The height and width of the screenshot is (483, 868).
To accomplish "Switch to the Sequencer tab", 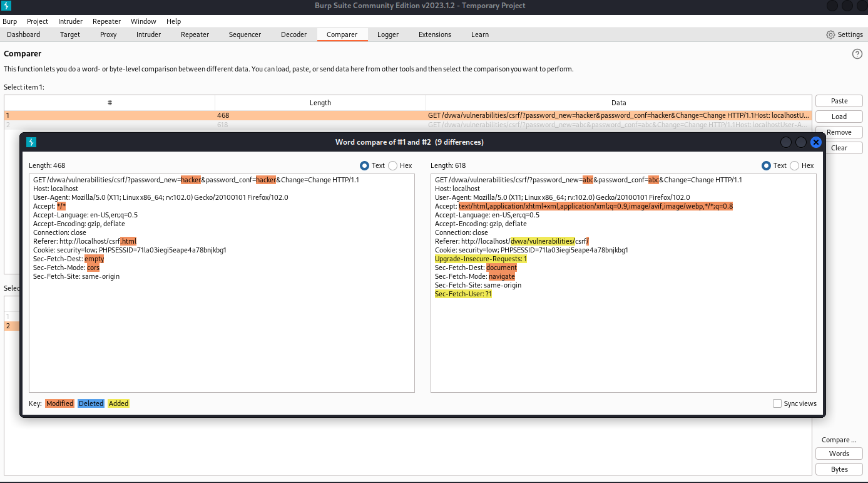I will click(245, 34).
